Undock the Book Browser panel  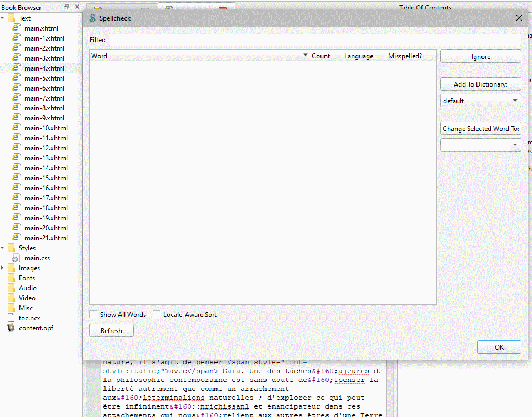coord(67,7)
